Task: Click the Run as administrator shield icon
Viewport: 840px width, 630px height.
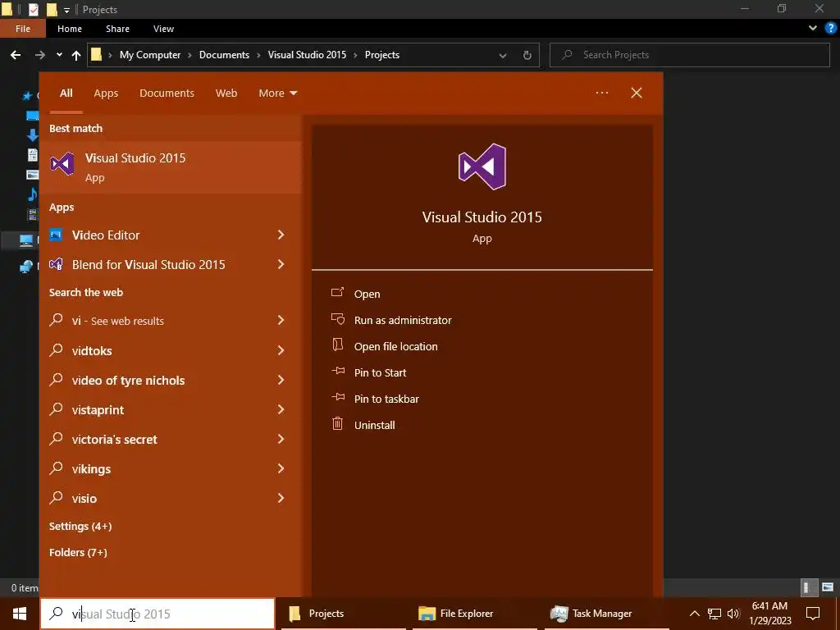Action: click(x=337, y=319)
